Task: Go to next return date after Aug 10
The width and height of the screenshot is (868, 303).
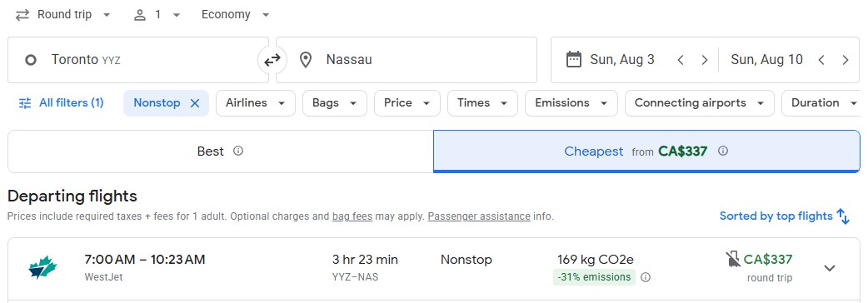Action: (846, 60)
